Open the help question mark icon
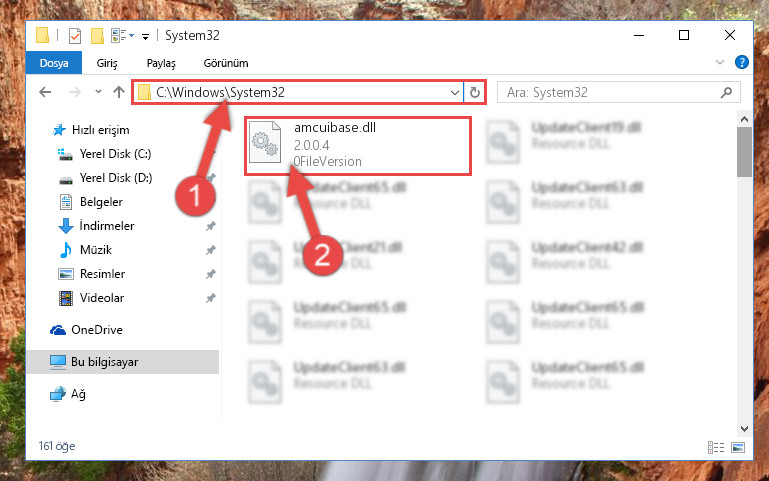 [x=742, y=62]
